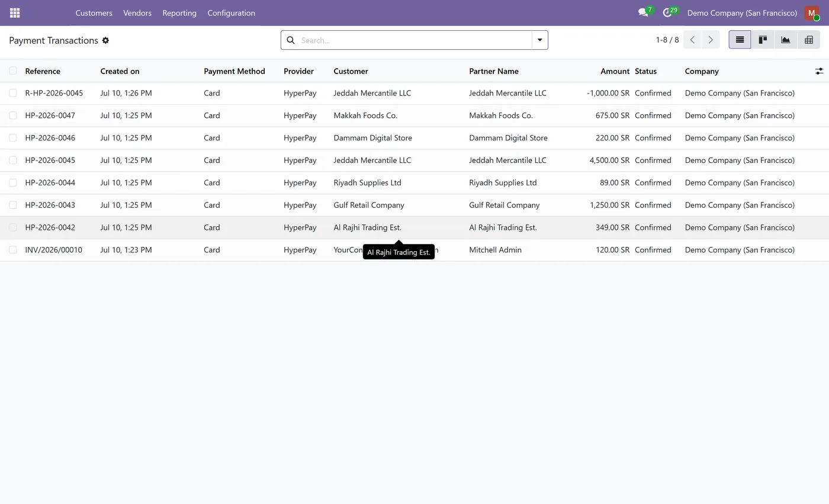The width and height of the screenshot is (829, 504).
Task: Open the Vendors menu
Action: [137, 12]
